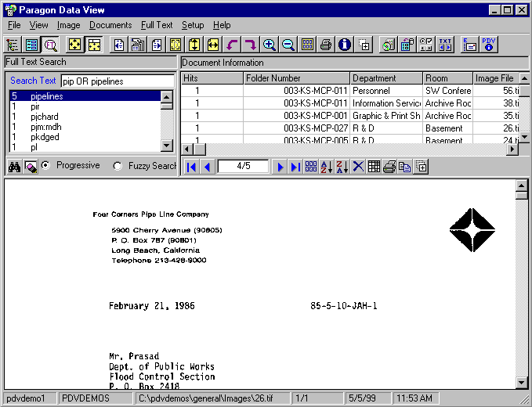This screenshot has height=407, width=532.
Task: Rotate image right with purple arrow
Action: pos(251,45)
